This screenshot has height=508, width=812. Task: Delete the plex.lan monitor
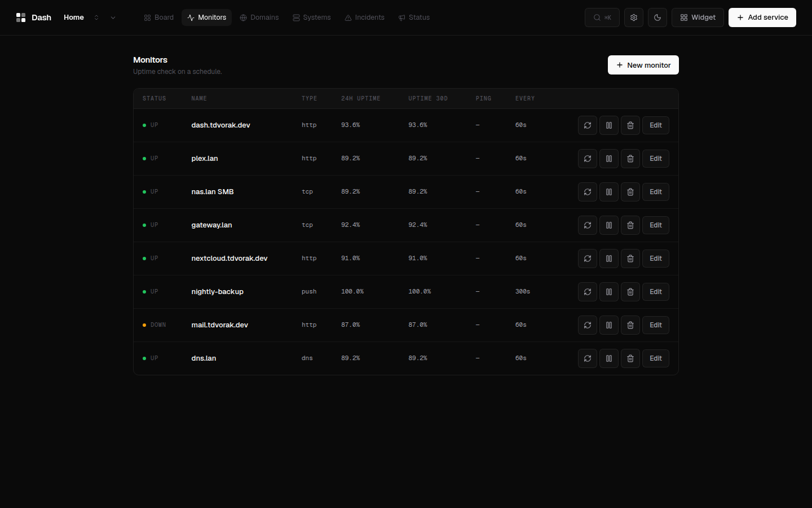click(630, 159)
